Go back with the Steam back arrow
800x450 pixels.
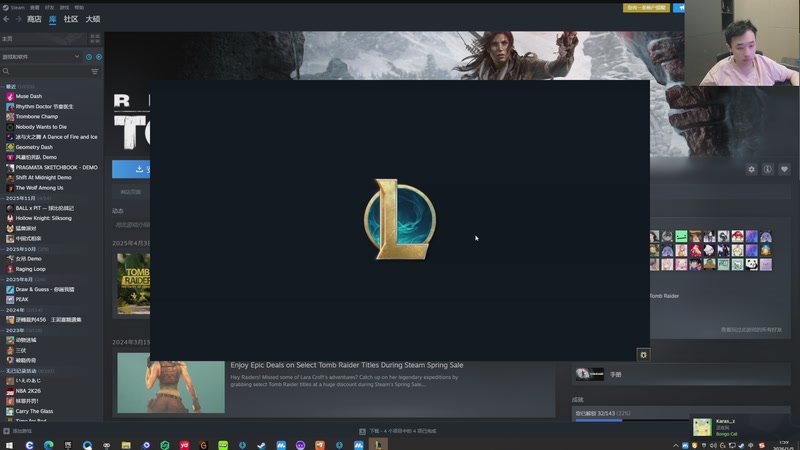pyautogui.click(x=6, y=19)
